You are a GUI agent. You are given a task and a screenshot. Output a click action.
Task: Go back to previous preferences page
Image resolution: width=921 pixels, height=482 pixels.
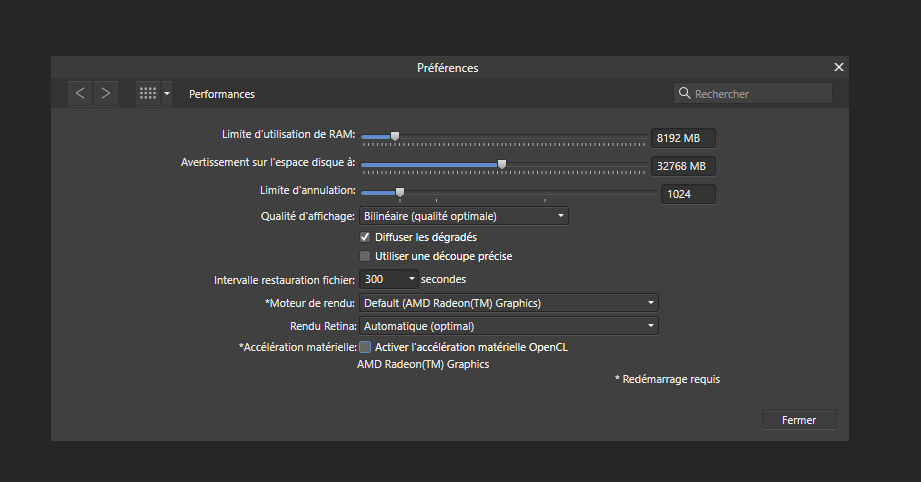[x=80, y=93]
